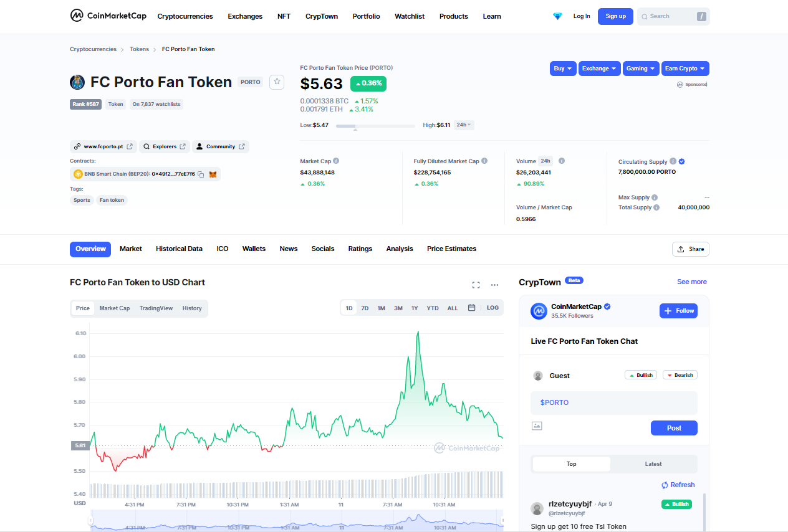Share this token page
The width and height of the screenshot is (788, 532).
(x=691, y=249)
